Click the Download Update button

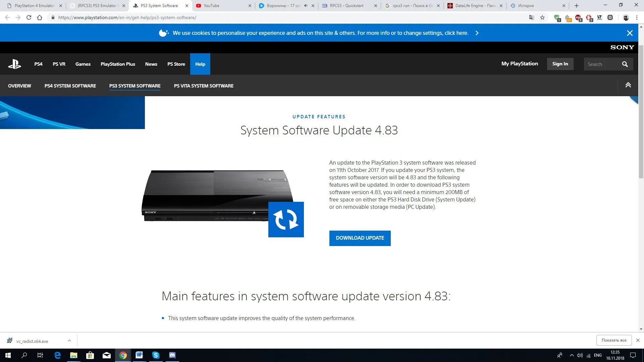click(360, 238)
